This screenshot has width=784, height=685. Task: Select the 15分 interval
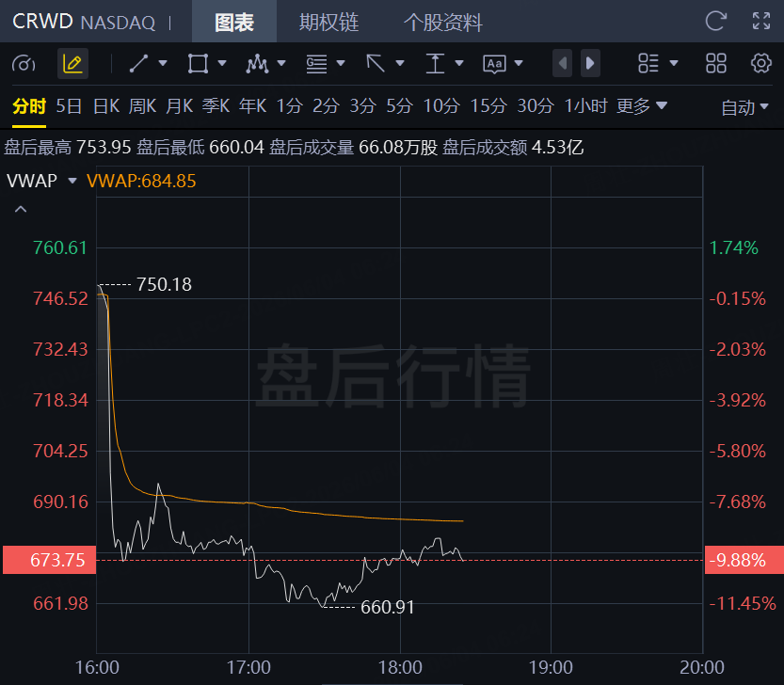click(x=488, y=106)
